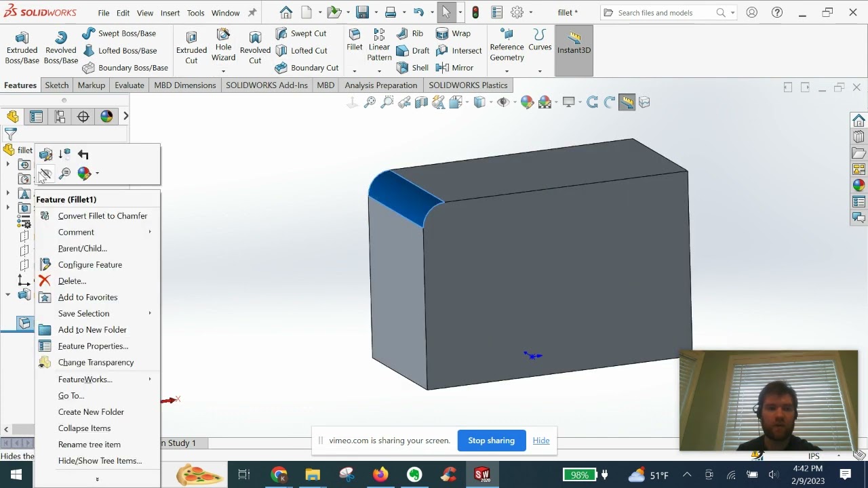Click Edit Feature icon in context toolbar
Viewport: 868px width, 488px height.
click(x=45, y=155)
